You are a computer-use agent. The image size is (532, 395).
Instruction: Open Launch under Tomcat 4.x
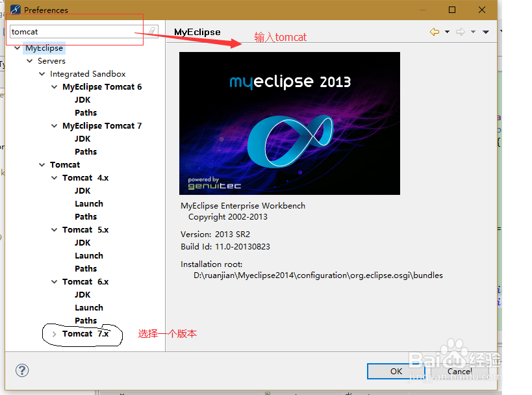pos(89,203)
